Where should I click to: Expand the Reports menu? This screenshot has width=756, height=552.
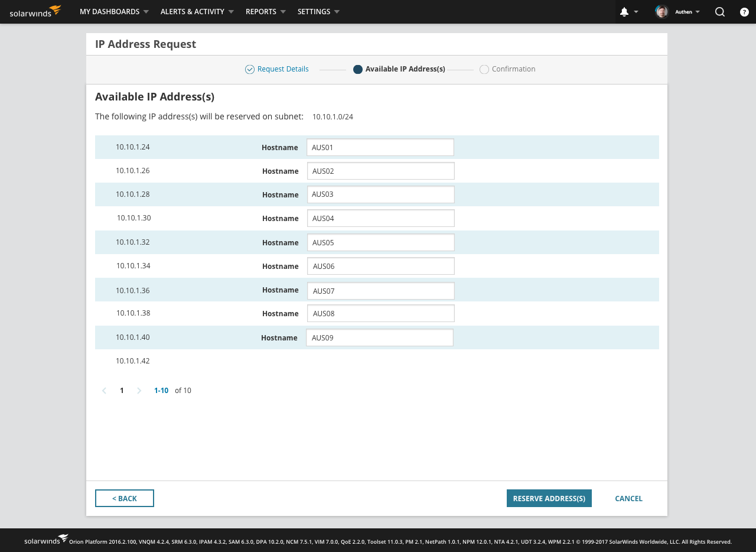tap(266, 12)
